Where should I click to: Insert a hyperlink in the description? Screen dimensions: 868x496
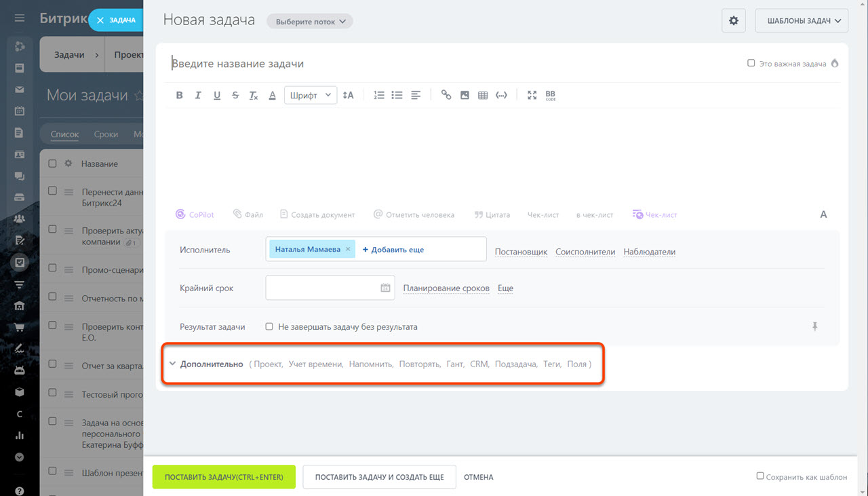pos(446,95)
